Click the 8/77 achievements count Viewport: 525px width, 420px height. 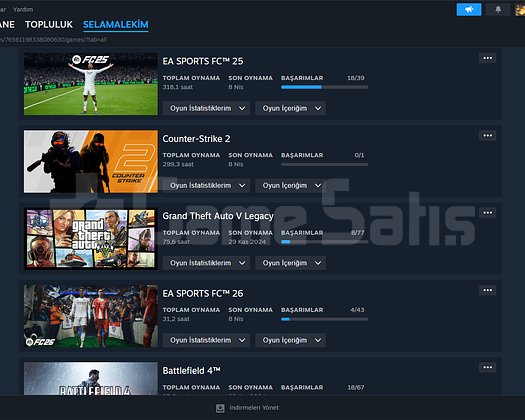357,233
